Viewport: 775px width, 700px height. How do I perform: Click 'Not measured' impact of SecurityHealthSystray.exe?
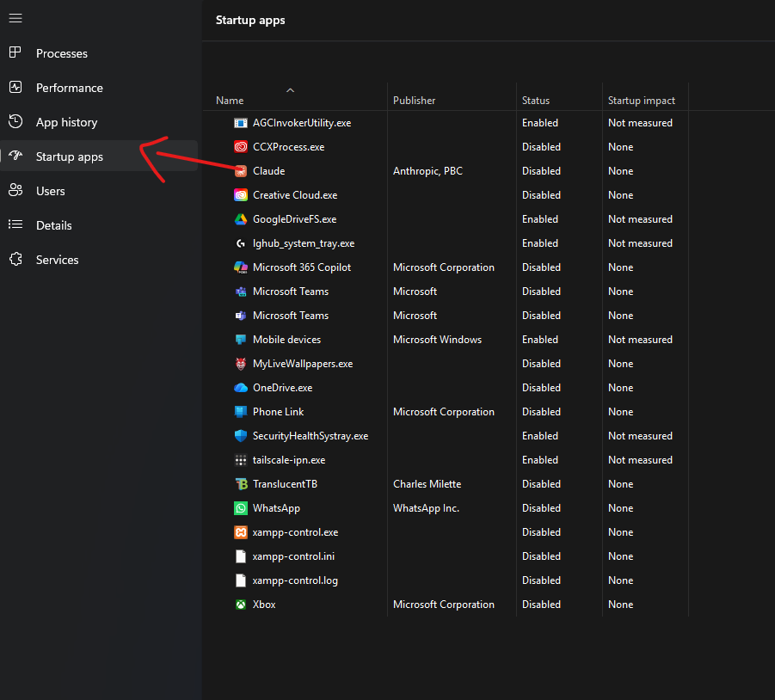tap(640, 436)
